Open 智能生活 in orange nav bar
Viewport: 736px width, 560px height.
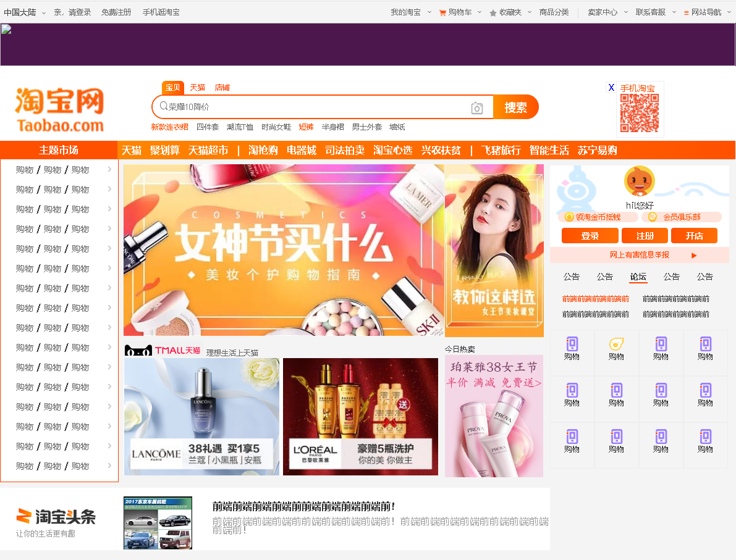[x=549, y=151]
